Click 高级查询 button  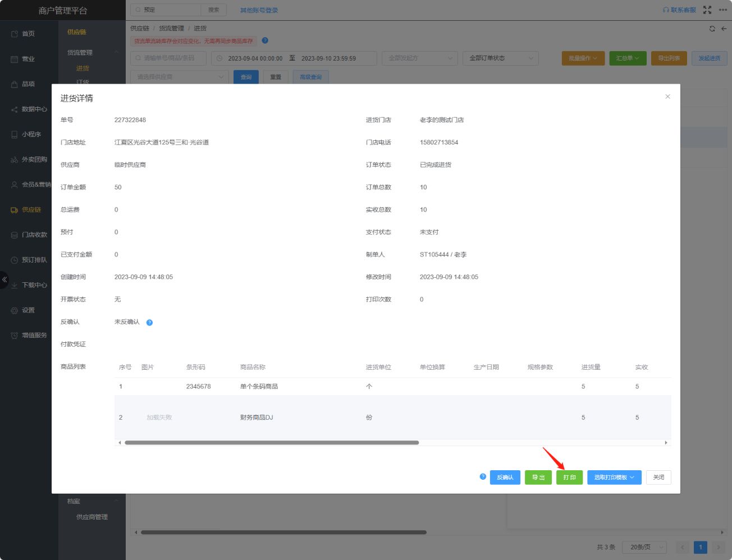310,77
